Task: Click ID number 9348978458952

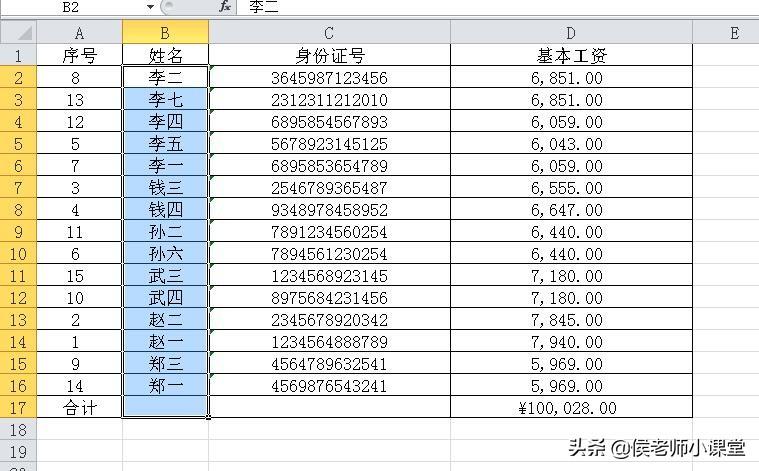Action: 329,210
